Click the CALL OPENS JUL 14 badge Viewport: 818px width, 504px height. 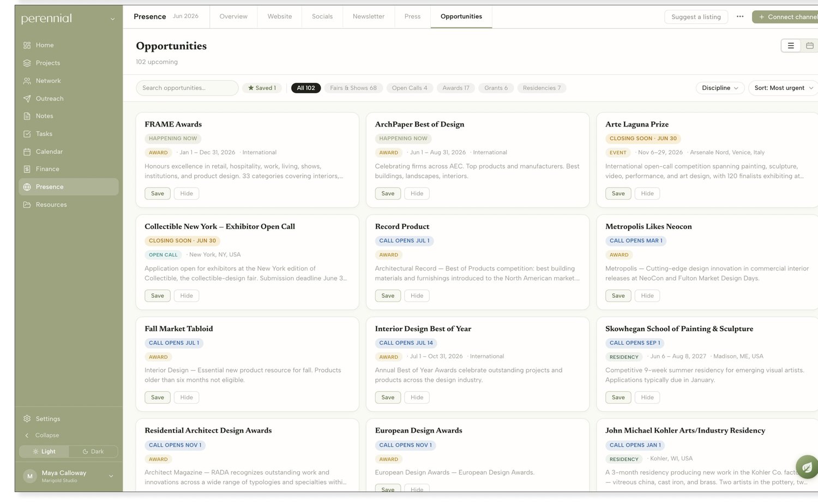click(x=406, y=343)
